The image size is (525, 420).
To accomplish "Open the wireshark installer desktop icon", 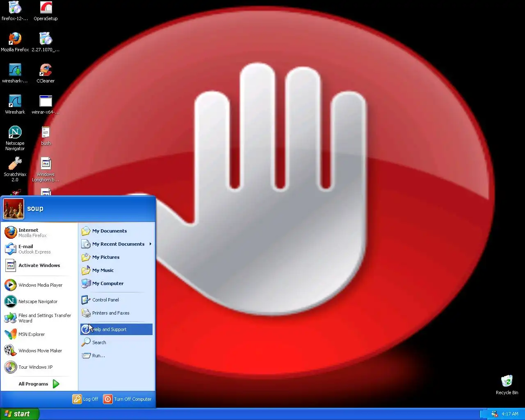I will pyautogui.click(x=15, y=73).
